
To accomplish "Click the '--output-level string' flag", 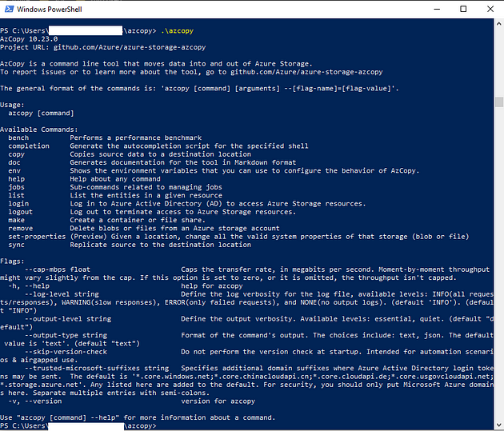I will click(68, 319).
